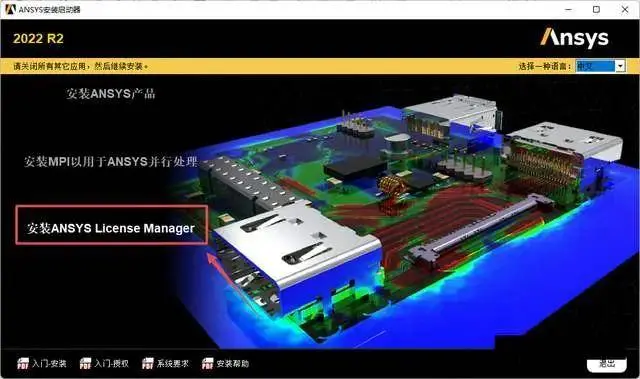This screenshot has width=640, height=379.
Task: Open the 安装帮助 PDF icon
Action: point(208,363)
